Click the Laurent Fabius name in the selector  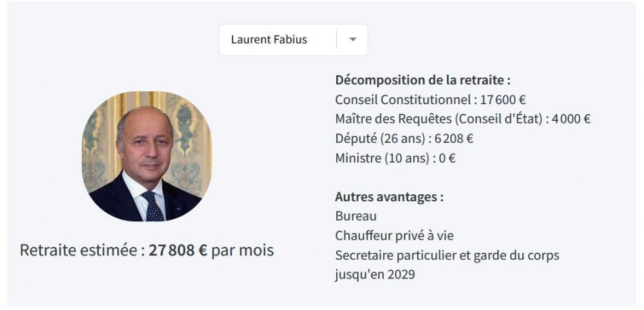point(269,39)
